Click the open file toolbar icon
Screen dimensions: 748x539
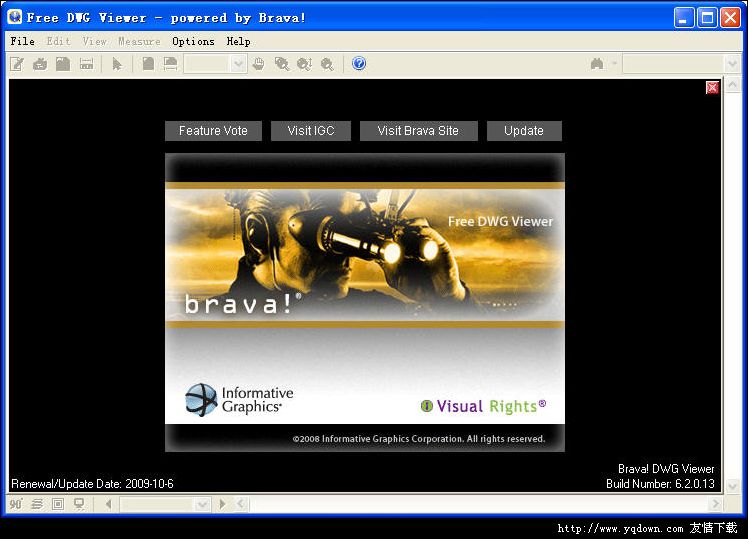tap(17, 64)
